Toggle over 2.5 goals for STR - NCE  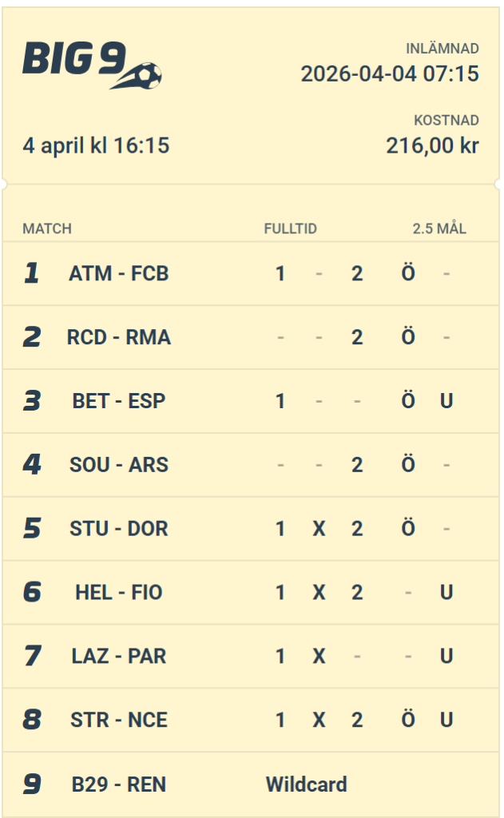pos(408,721)
